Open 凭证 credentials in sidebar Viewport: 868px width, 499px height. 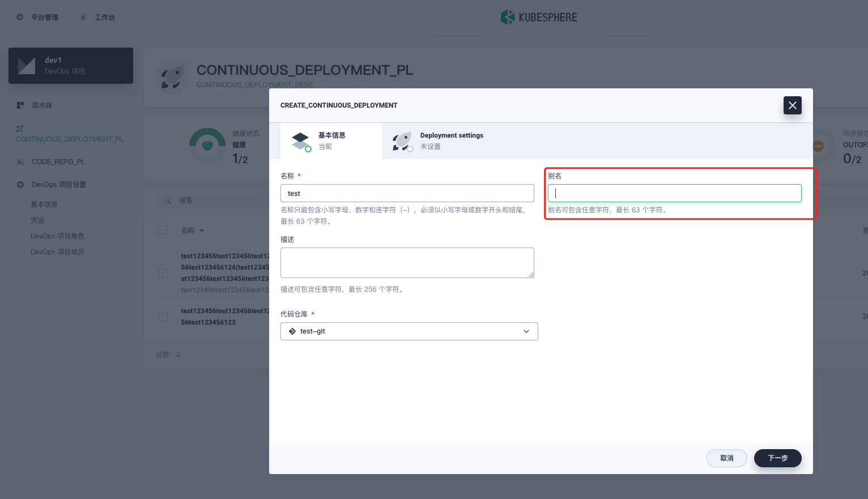(x=37, y=220)
